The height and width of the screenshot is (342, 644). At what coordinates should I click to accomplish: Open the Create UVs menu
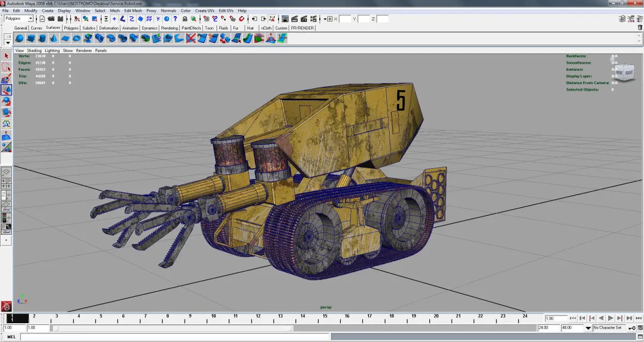[x=205, y=11]
